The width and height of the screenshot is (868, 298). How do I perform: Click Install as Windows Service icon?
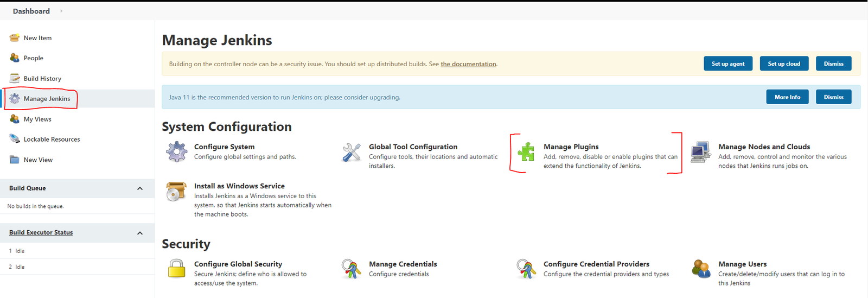pyautogui.click(x=176, y=192)
